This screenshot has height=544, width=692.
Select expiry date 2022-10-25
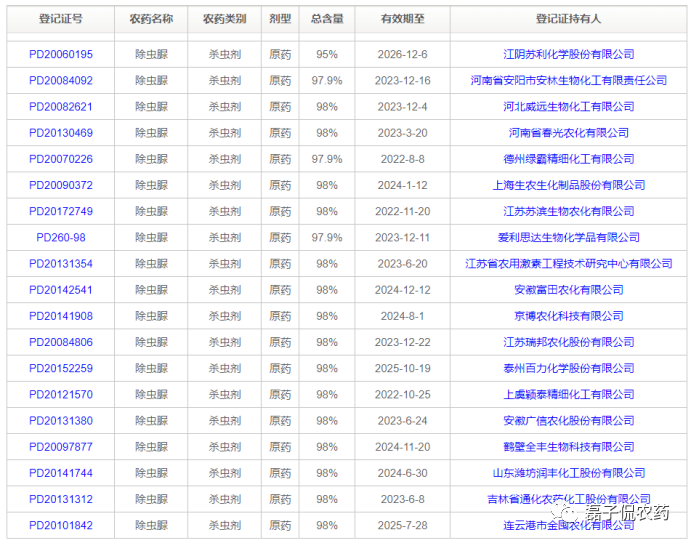[x=402, y=394]
